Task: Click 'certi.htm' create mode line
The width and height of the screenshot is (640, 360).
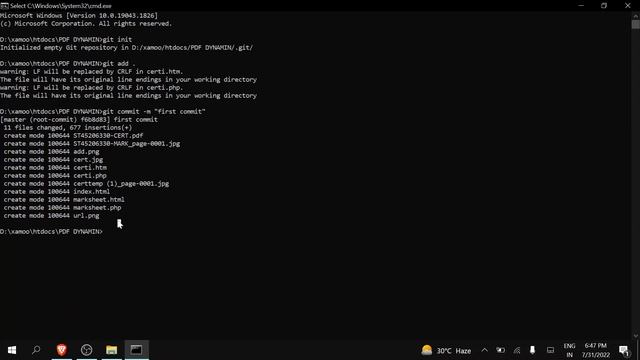Action: (x=55, y=167)
